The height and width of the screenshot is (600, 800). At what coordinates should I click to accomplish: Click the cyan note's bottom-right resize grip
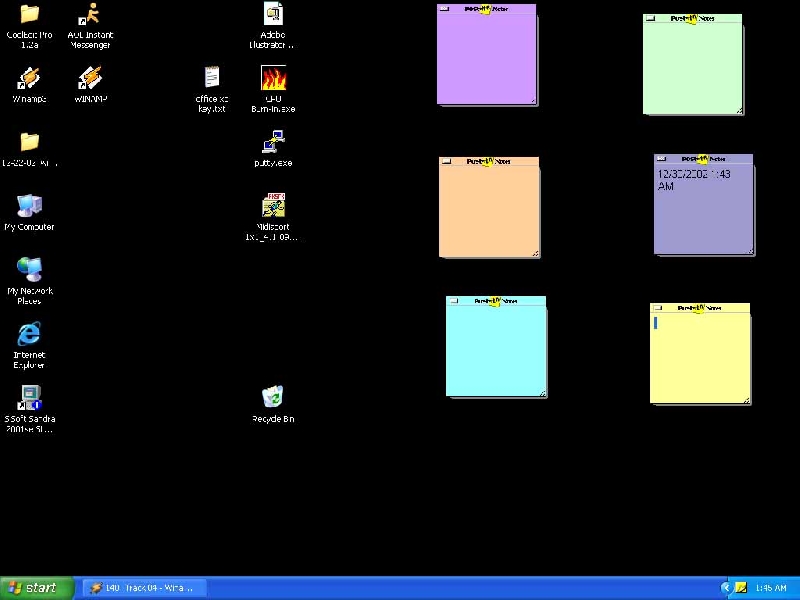[542, 393]
